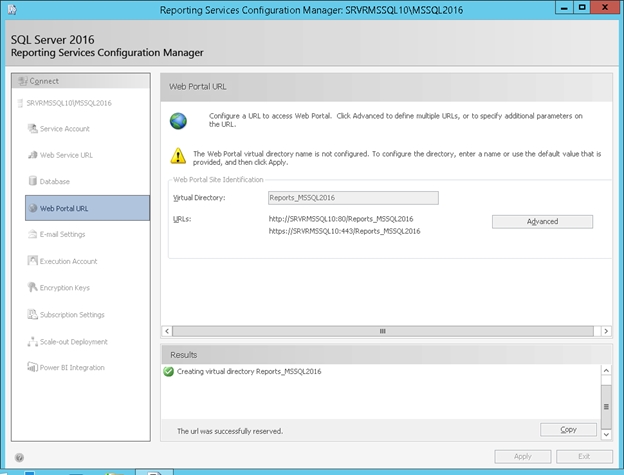Image resolution: width=624 pixels, height=475 pixels.
Task: Click the E-mail Settings envelope icon
Action: (x=33, y=234)
